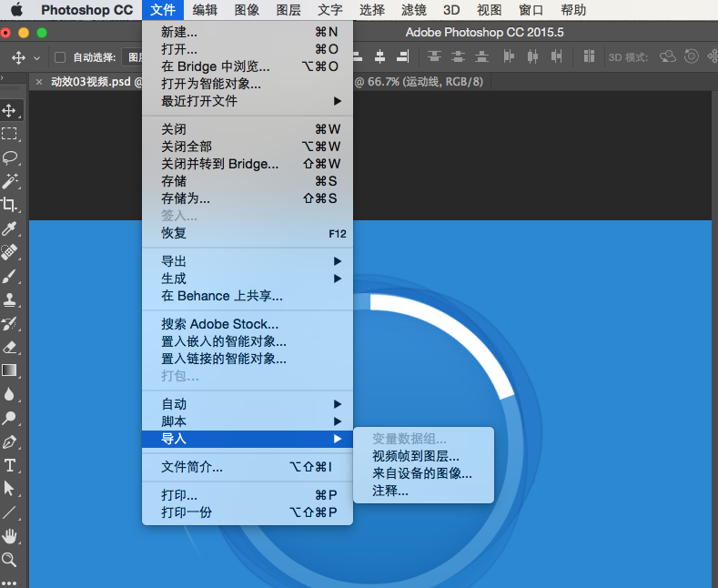This screenshot has height=588, width=718.
Task: Open the 视图 menu
Action: coord(490,10)
